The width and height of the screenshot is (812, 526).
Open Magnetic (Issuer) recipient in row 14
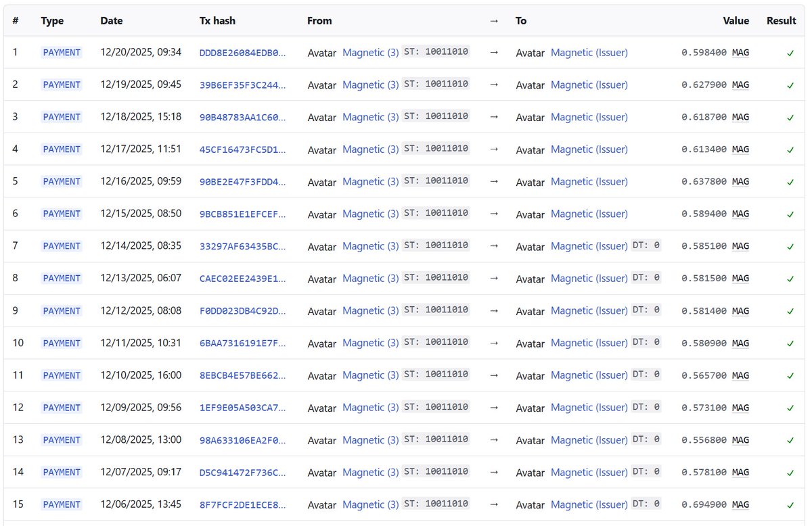(589, 473)
